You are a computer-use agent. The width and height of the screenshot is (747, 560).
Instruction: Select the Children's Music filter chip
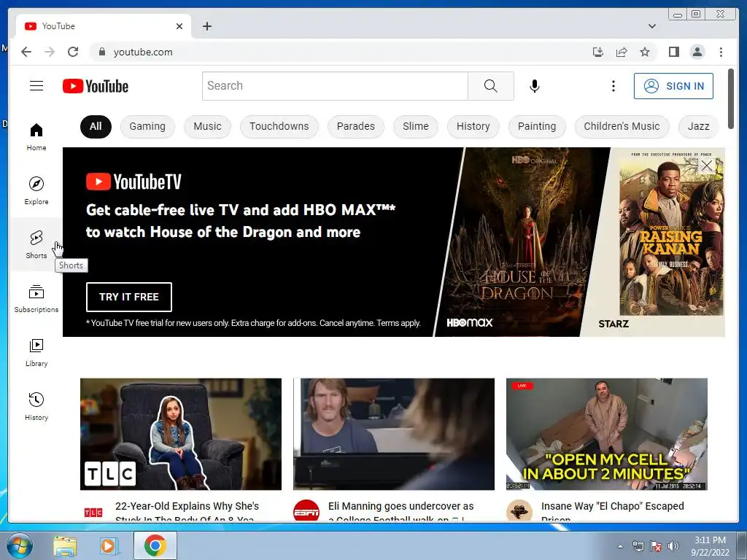coord(622,127)
